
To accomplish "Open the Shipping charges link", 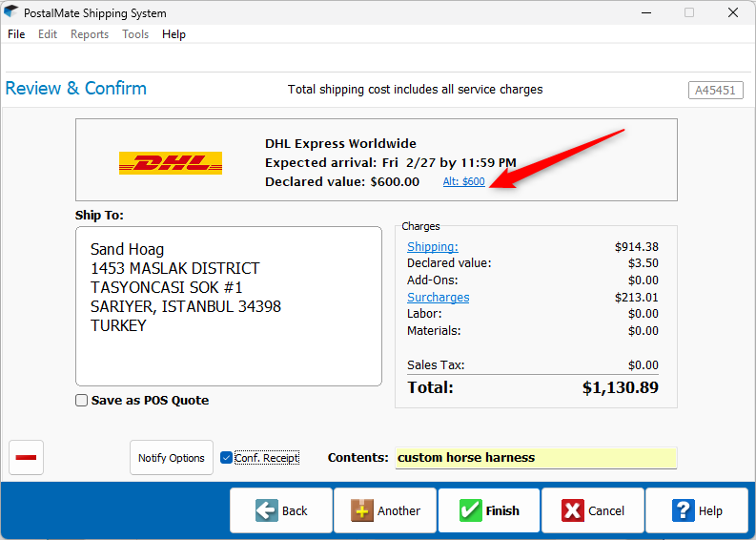I will point(432,247).
